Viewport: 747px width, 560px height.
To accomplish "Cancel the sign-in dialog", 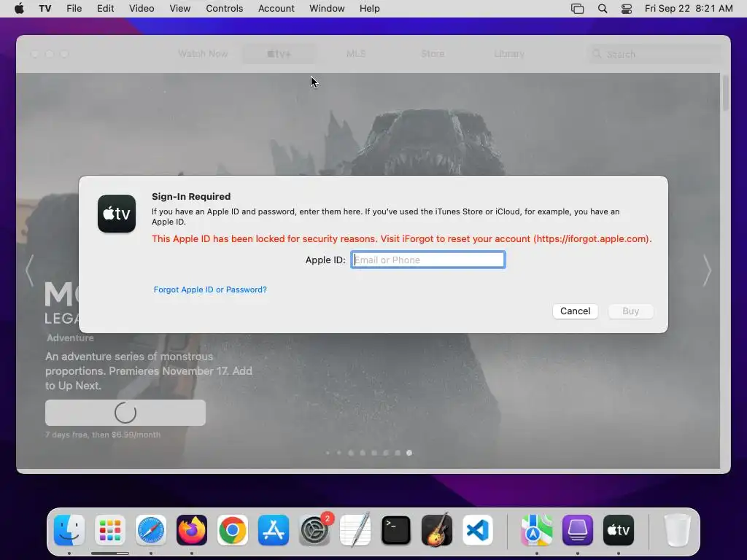I will coord(575,311).
